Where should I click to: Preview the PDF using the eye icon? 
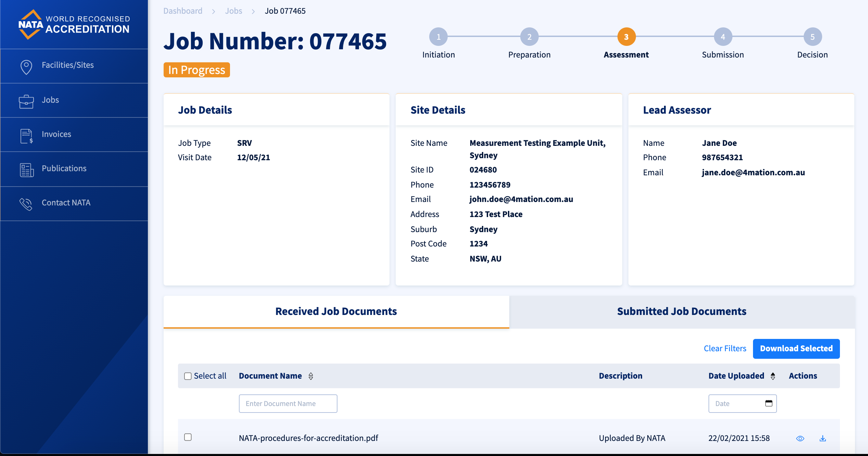pos(801,438)
